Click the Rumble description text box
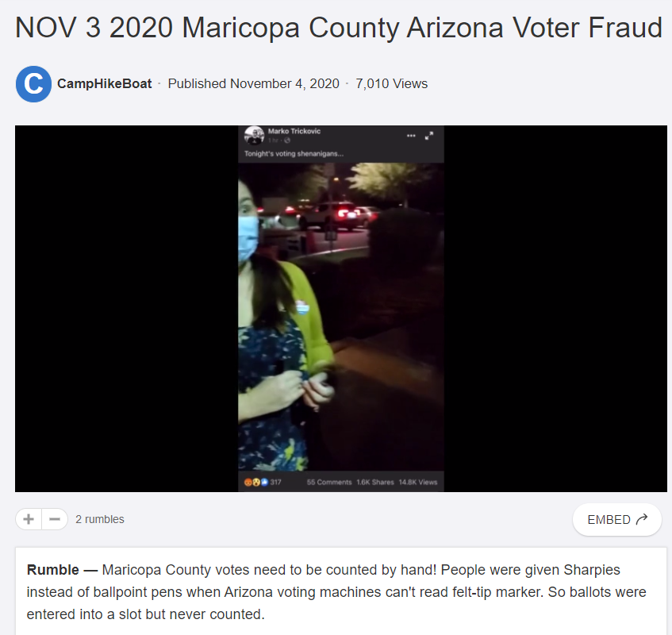 [x=341, y=591]
